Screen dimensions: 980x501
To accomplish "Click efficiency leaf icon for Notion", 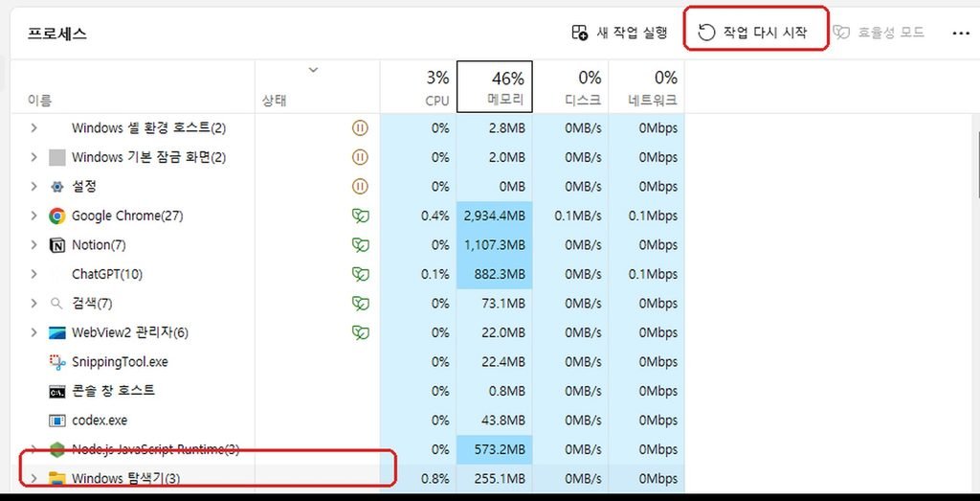I will (360, 245).
